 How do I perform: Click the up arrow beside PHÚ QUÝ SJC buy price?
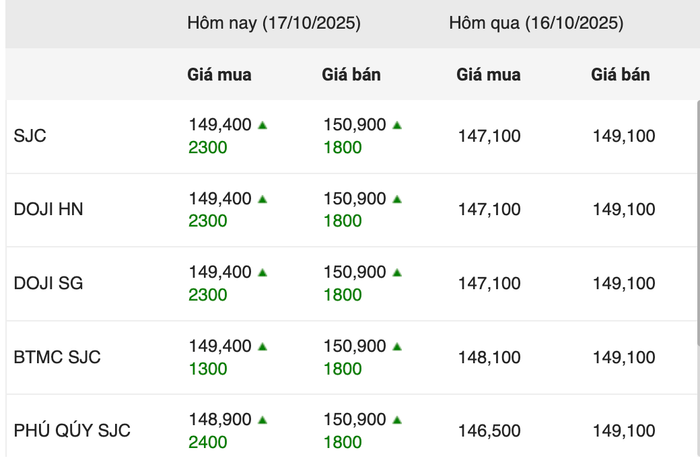click(262, 421)
